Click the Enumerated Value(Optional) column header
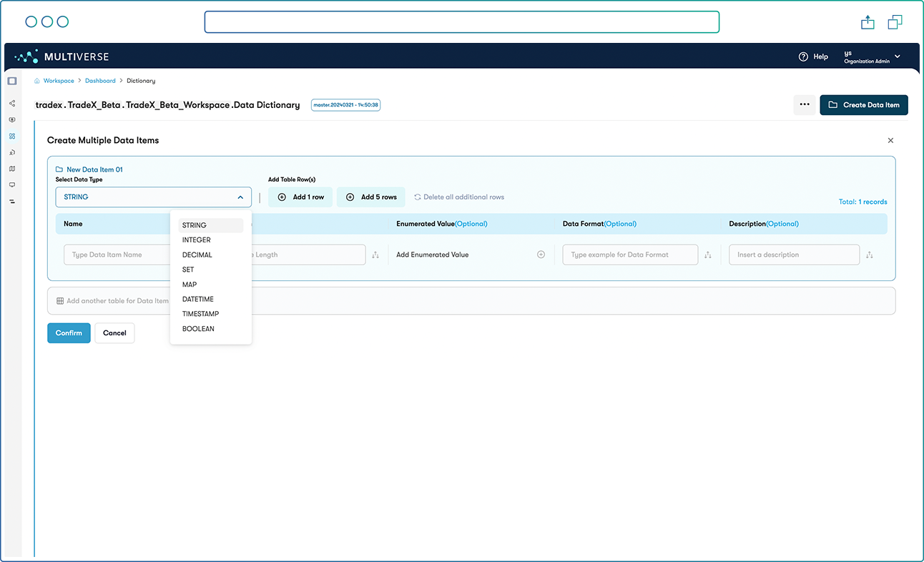The width and height of the screenshot is (924, 562). pos(442,224)
